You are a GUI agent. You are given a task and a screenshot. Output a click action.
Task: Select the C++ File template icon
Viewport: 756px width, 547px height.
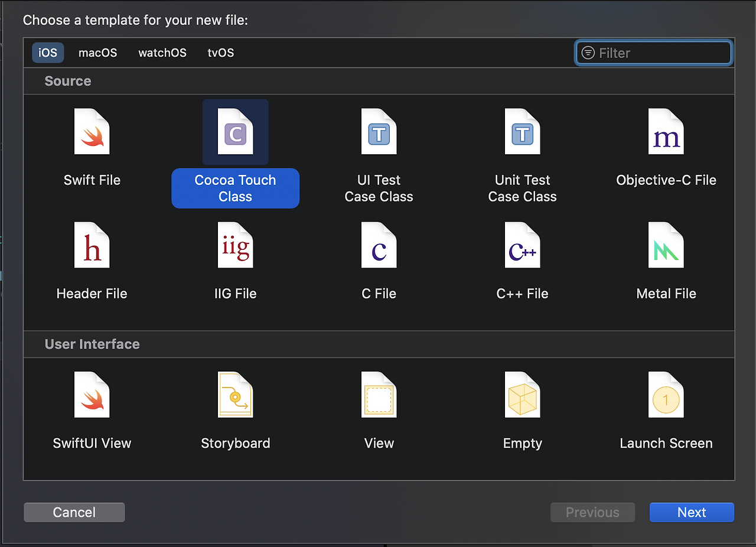tap(522, 245)
